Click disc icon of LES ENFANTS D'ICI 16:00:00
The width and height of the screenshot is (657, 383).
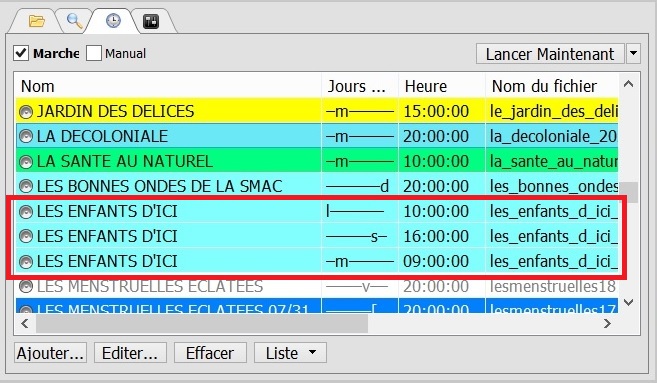pos(26,237)
